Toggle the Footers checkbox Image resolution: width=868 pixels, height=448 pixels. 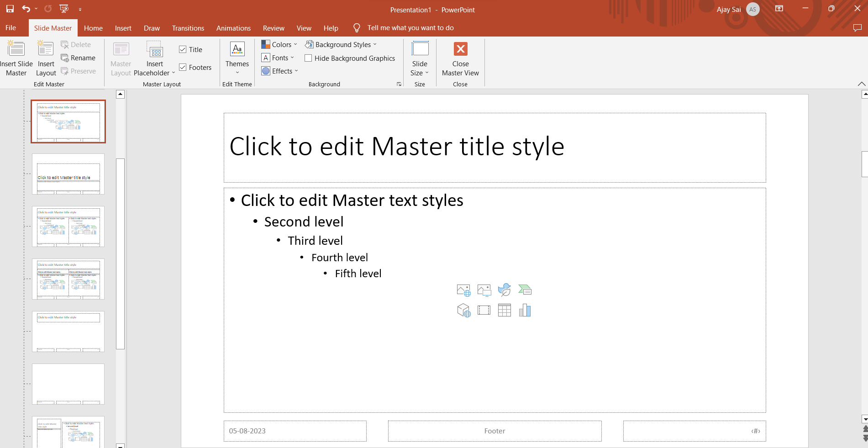coord(183,68)
